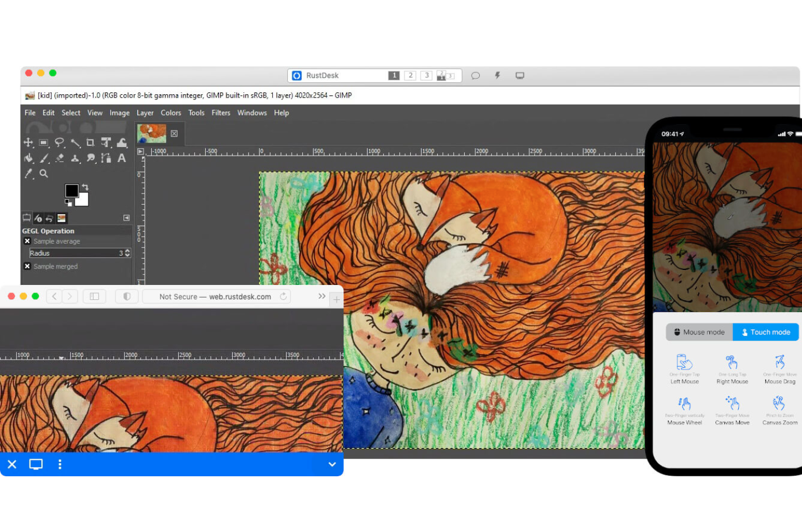Select the Zoom magnifier tool

(x=44, y=174)
